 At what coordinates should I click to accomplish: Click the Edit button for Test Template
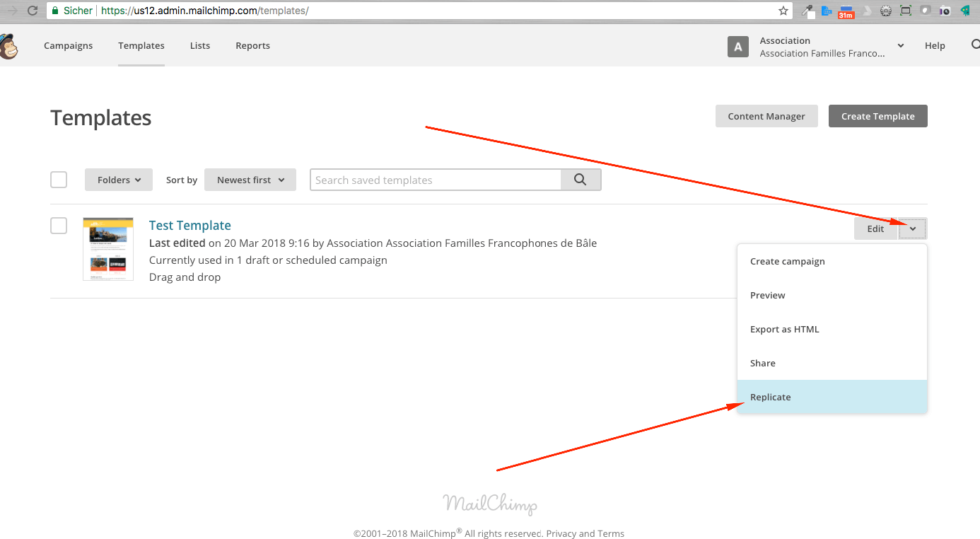876,228
